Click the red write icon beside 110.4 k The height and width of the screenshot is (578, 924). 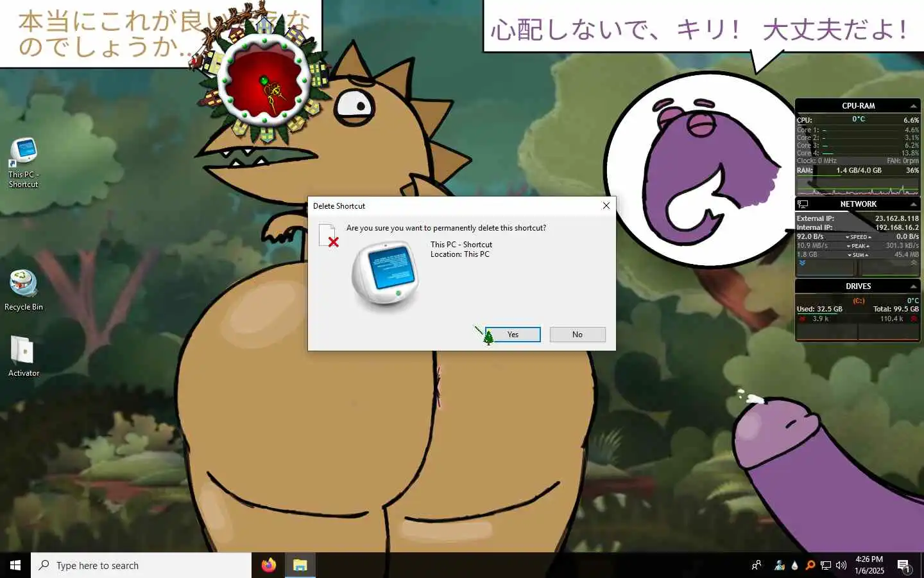pos(914,319)
